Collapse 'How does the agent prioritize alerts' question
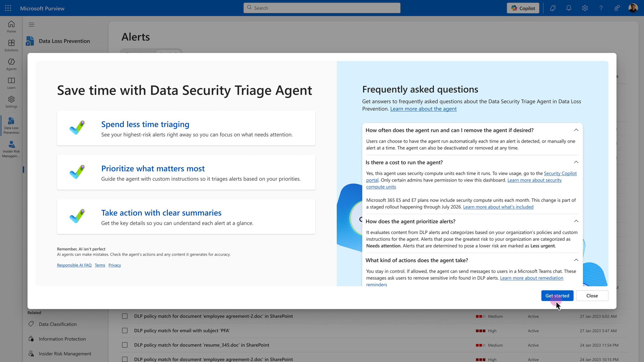 coord(576,221)
